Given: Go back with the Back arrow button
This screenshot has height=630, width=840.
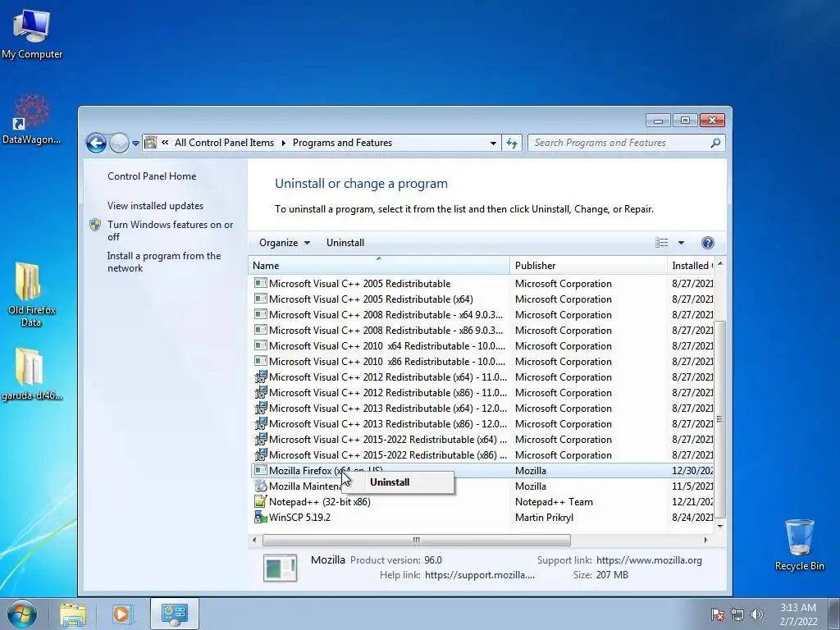Looking at the screenshot, I should [97, 143].
